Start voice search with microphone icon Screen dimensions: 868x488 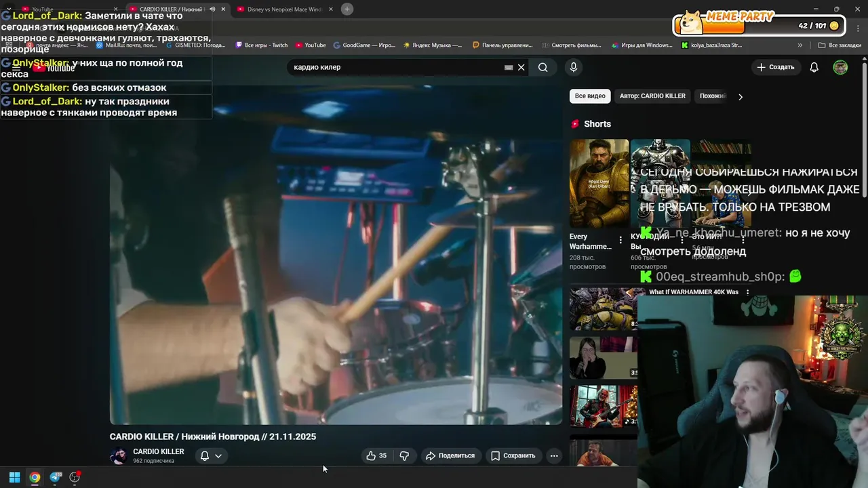573,67
